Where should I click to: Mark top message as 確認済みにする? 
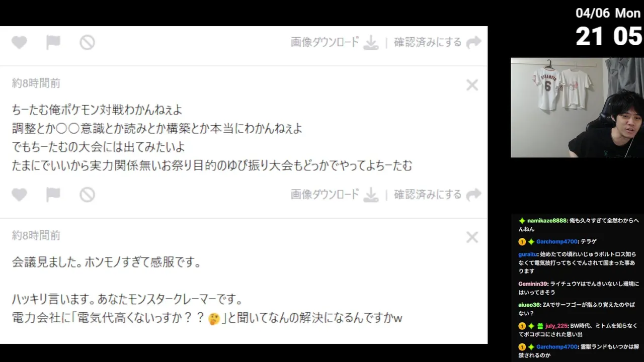[x=428, y=42]
